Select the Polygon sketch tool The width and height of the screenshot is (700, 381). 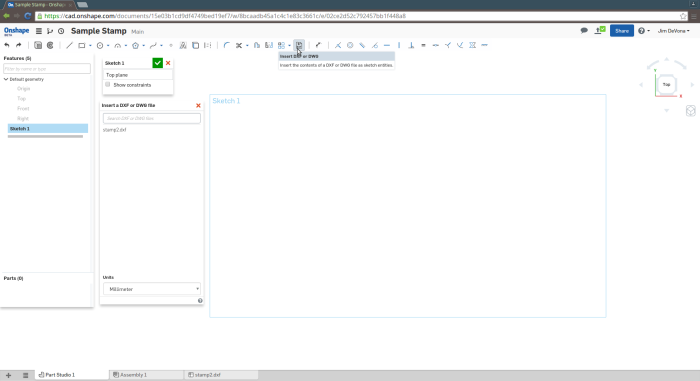135,45
